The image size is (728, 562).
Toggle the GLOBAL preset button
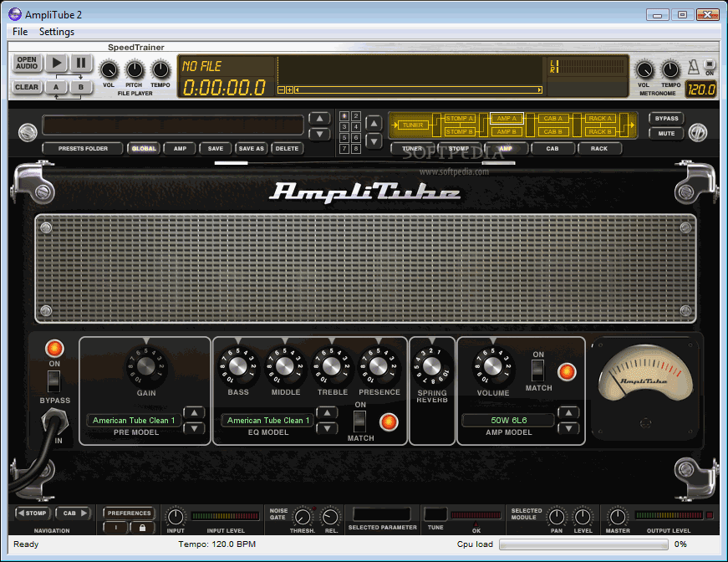click(x=144, y=149)
